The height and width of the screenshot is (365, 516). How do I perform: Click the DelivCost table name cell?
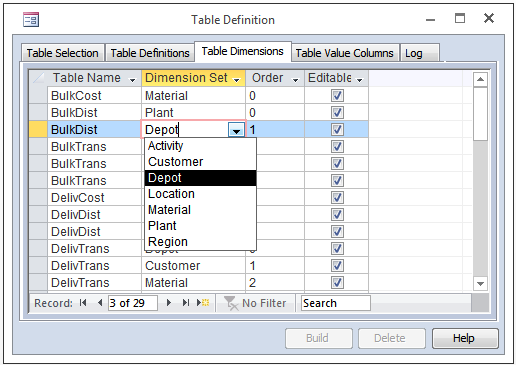point(94,198)
